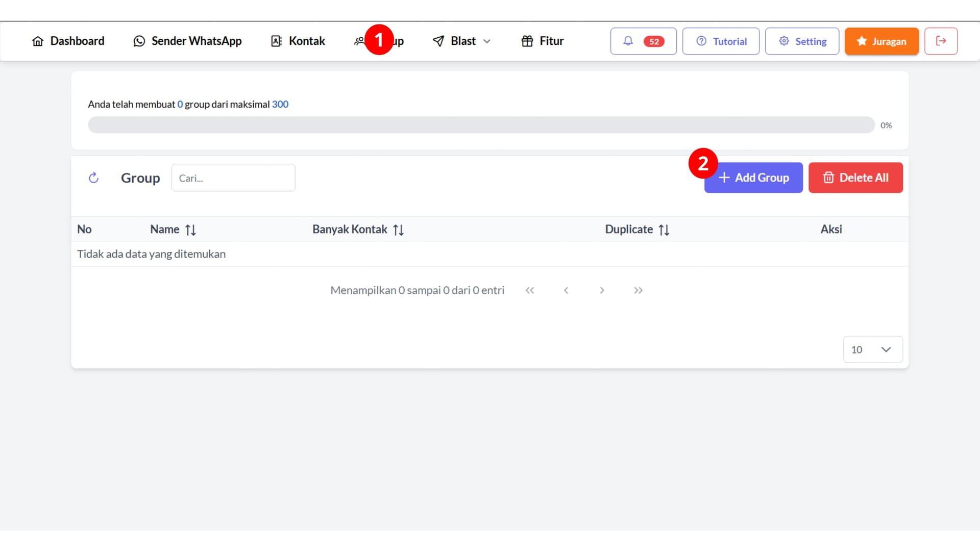This screenshot has height=551, width=980.
Task: Go to Sender WhatsApp page
Action: point(187,41)
